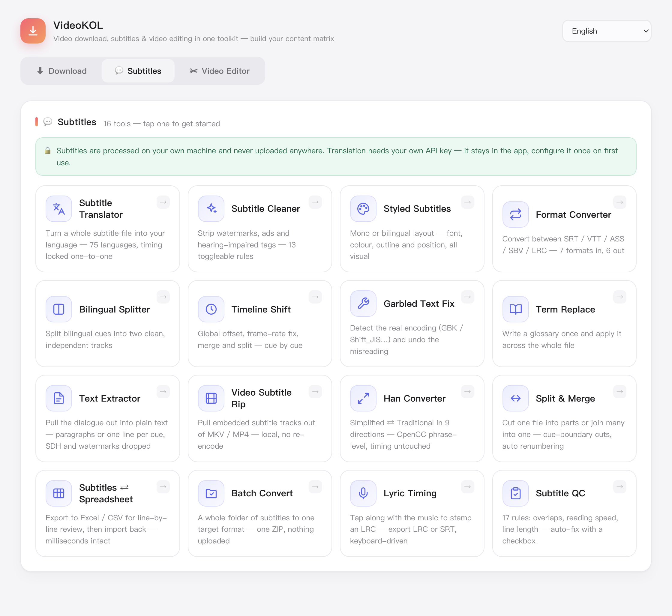Viewport: 672px width, 616px height.
Task: Click the Subtitle Translator language icon
Action: 59,209
